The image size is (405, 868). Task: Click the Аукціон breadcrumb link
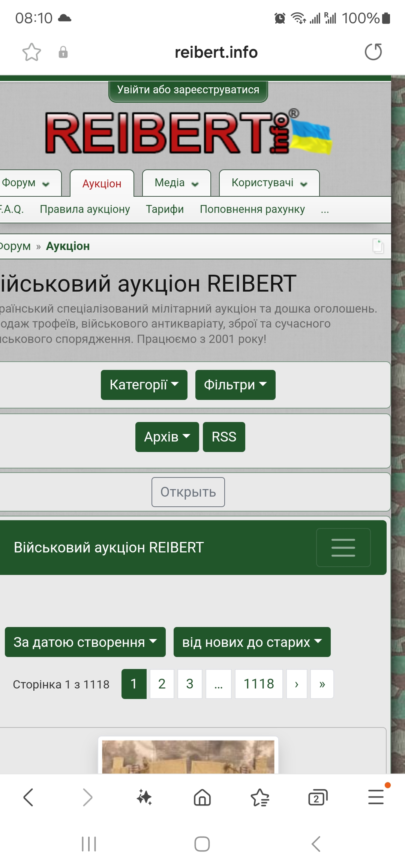[x=68, y=246]
